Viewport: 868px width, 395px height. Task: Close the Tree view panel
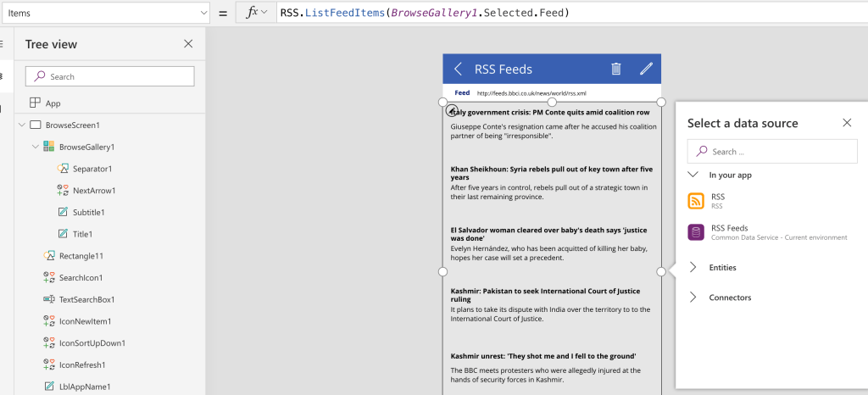(188, 44)
